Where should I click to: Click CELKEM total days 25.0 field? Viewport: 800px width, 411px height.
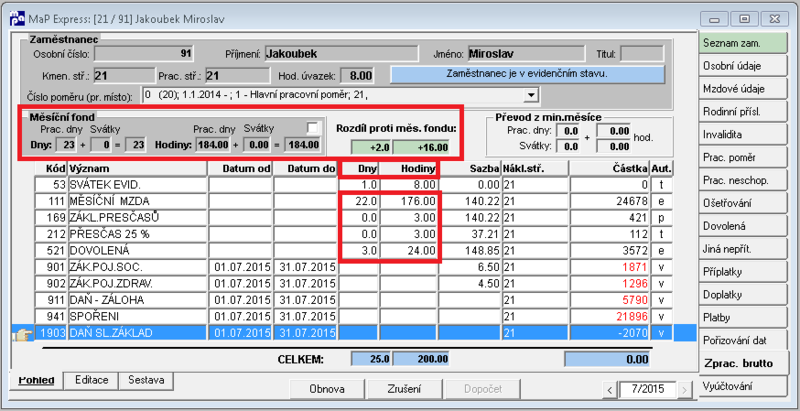point(371,359)
